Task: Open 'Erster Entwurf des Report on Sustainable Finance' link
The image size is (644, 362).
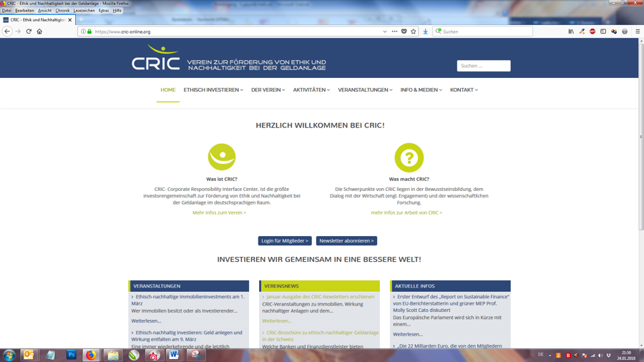Action: click(x=451, y=303)
